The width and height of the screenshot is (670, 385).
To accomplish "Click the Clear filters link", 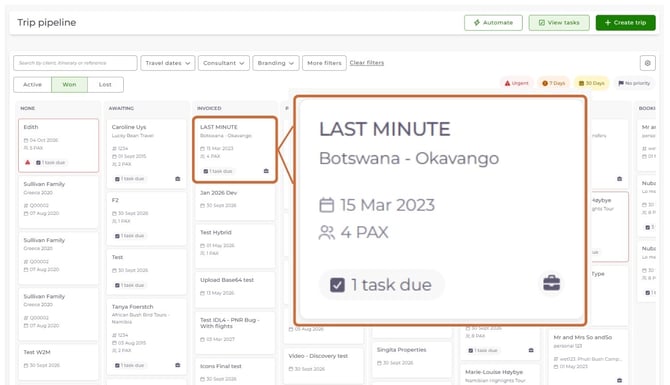I will point(367,63).
